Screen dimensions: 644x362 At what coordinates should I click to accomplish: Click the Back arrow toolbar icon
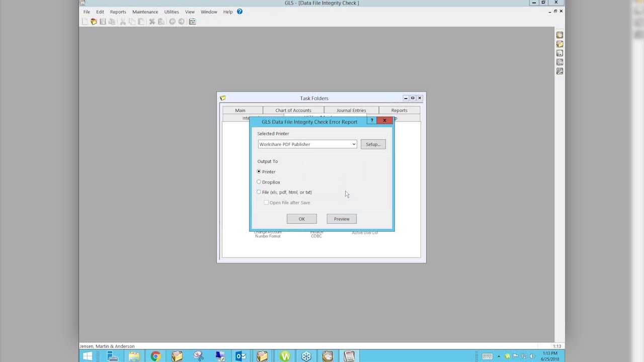point(172,22)
